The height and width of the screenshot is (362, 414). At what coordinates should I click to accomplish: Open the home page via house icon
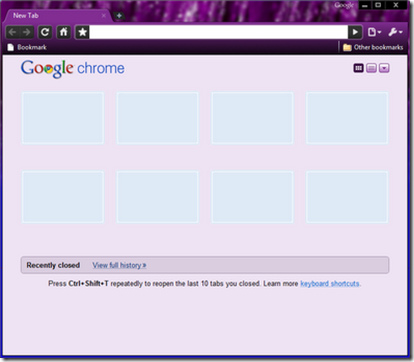[x=63, y=32]
